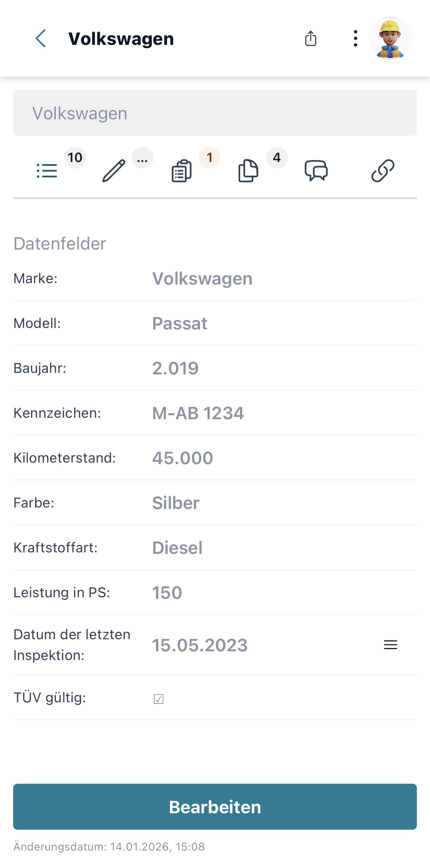Screen dimensions: 430x868
Task: Open the three-dot more options menu
Action: click(355, 38)
